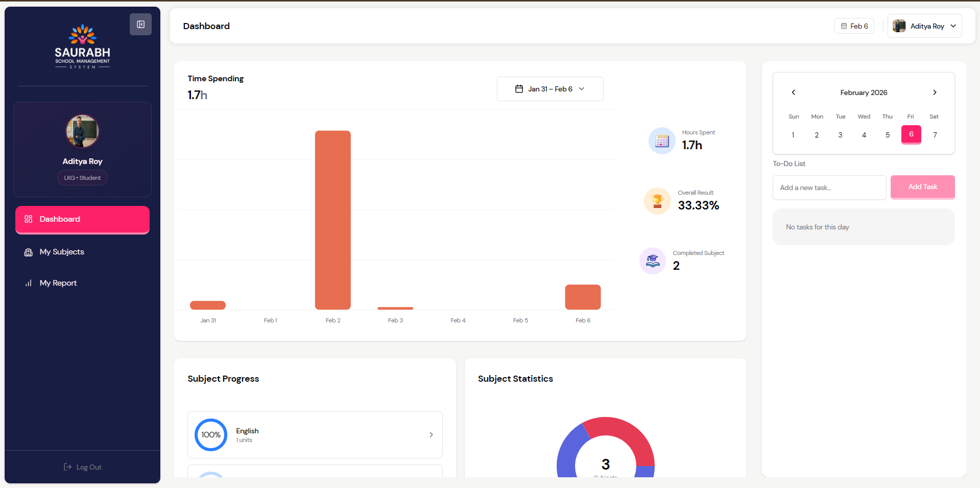Click the Saurabh School Management logo
This screenshot has height=488, width=980.
click(x=82, y=47)
